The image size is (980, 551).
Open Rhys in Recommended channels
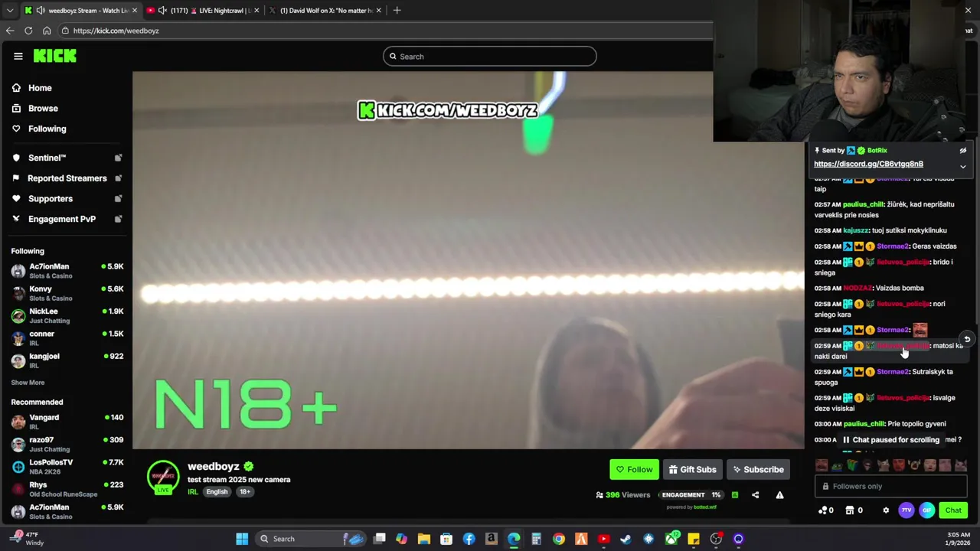pos(67,488)
